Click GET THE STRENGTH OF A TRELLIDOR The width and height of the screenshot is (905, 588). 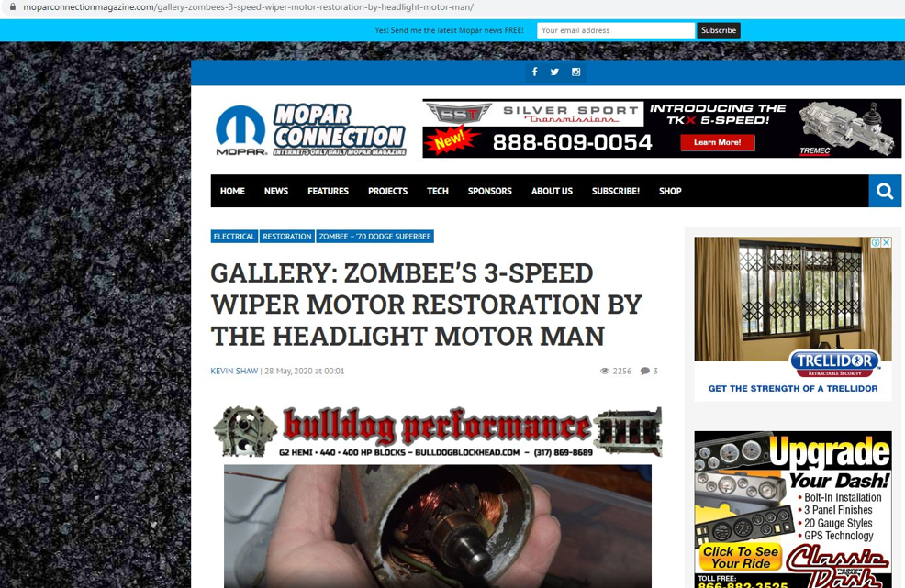point(793,388)
